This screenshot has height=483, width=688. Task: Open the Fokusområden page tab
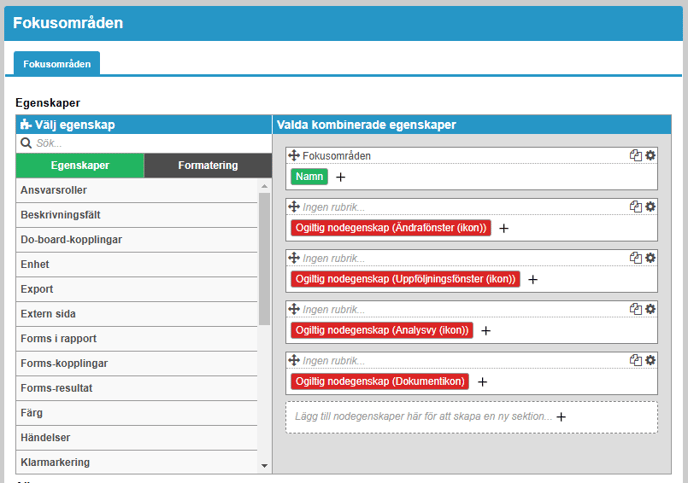pyautogui.click(x=57, y=64)
